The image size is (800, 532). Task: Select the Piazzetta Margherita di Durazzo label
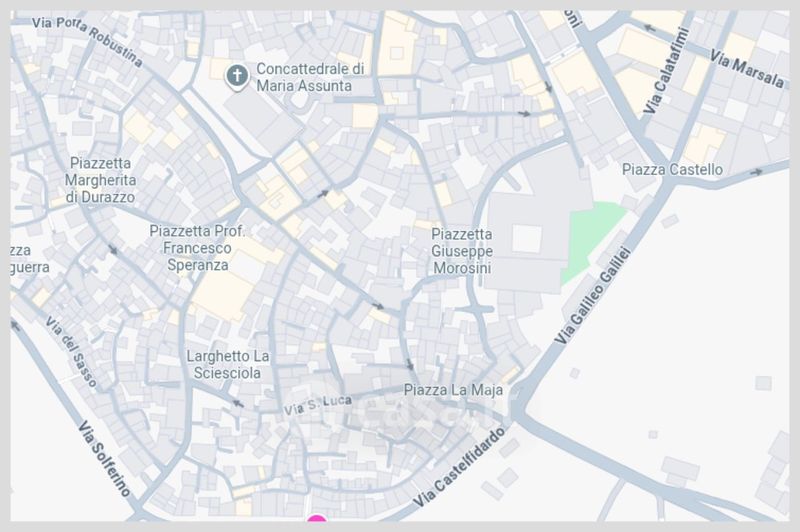tap(101, 180)
